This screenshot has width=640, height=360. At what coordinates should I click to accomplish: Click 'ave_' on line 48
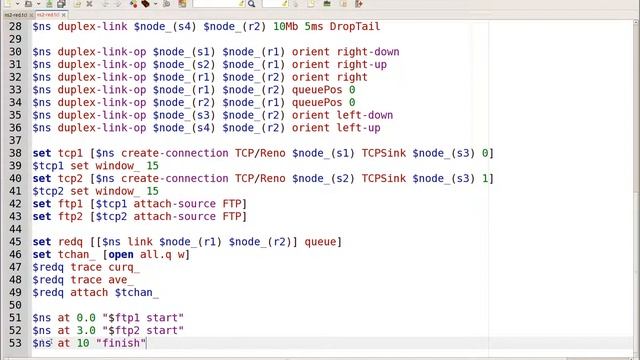[121, 280]
